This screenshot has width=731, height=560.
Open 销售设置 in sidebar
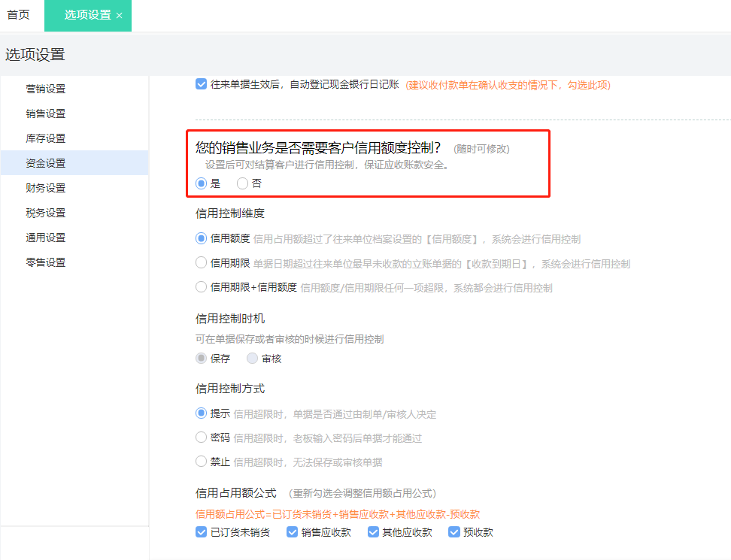click(46, 114)
